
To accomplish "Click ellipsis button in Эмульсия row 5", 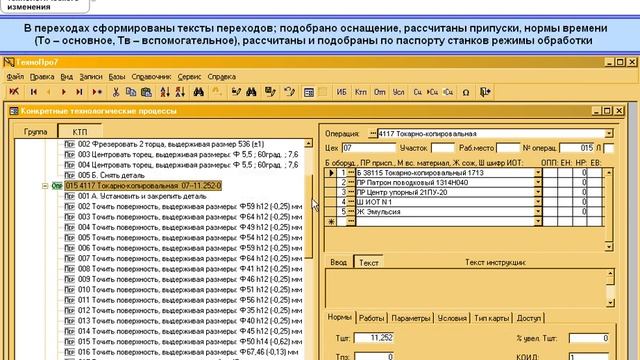I will (x=351, y=212).
